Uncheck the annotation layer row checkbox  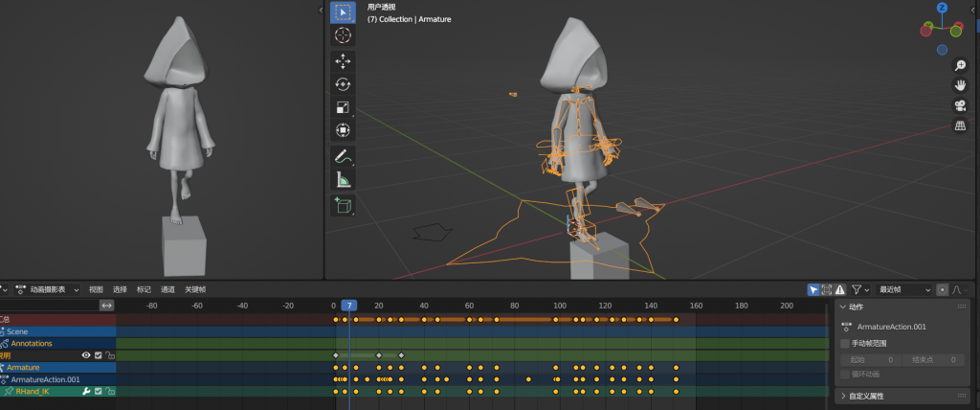pos(99,355)
